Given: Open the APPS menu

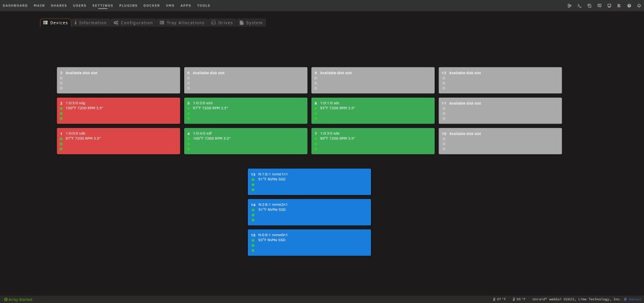Looking at the screenshot, I should tap(185, 6).
